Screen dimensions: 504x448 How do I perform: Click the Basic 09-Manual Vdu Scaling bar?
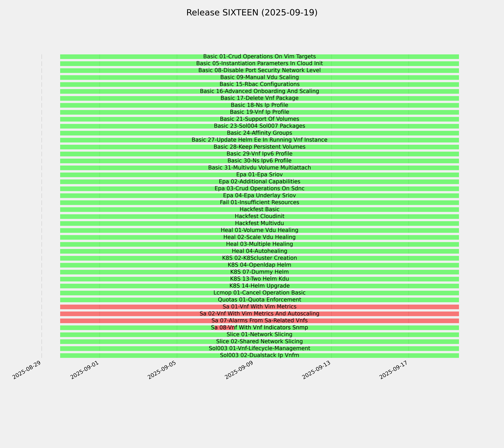(x=259, y=77)
